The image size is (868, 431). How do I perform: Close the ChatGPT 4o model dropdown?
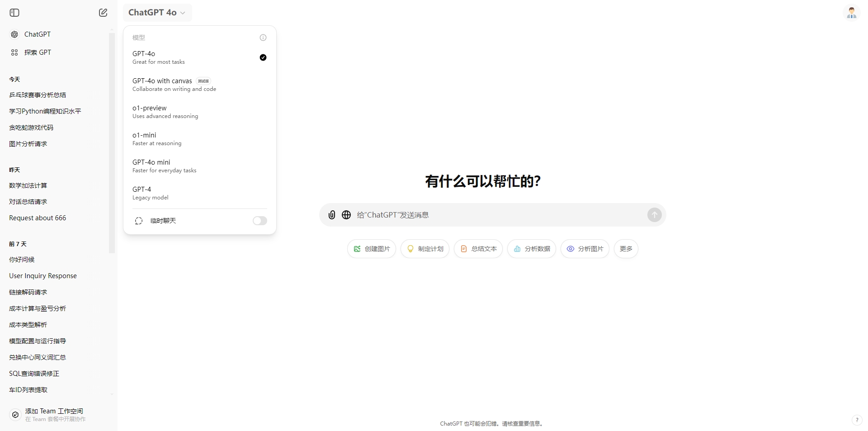[157, 13]
